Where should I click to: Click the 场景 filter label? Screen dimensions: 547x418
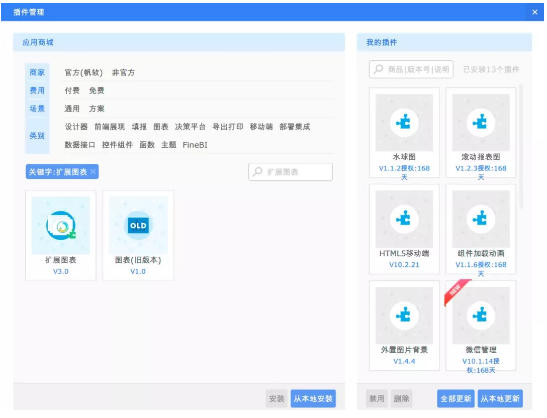coord(37,109)
